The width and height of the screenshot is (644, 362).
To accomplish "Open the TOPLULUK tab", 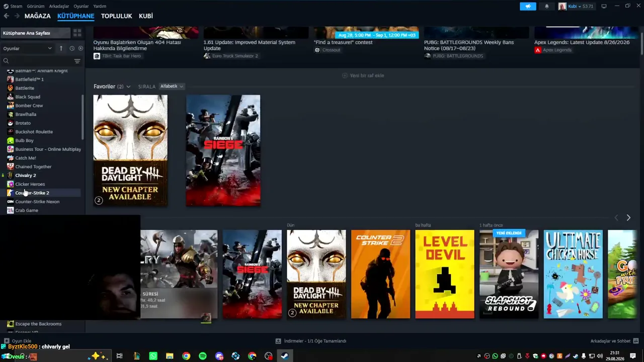I will [x=116, y=16].
